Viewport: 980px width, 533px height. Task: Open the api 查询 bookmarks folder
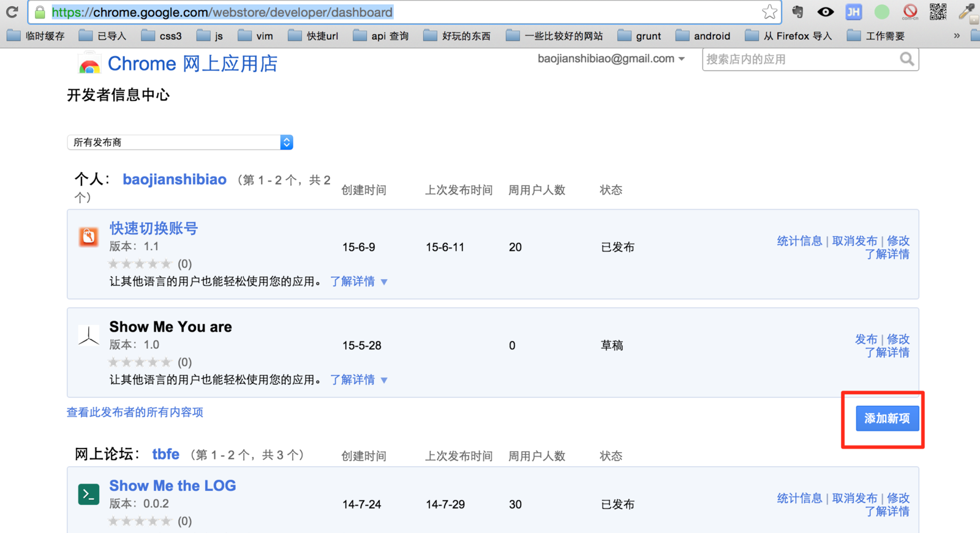[381, 36]
